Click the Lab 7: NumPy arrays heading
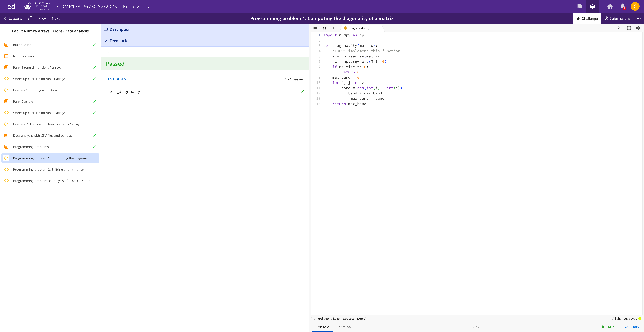The image size is (644, 332). coord(51,31)
